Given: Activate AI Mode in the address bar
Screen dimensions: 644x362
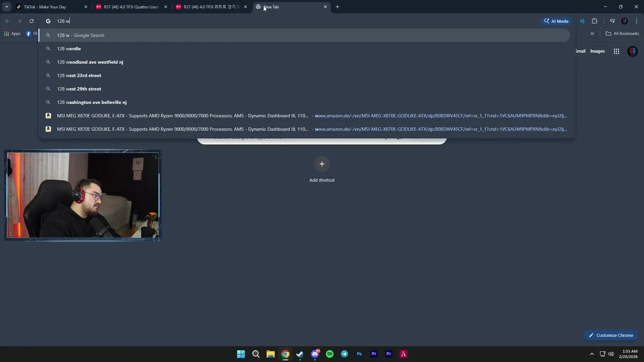Looking at the screenshot, I should pyautogui.click(x=556, y=21).
